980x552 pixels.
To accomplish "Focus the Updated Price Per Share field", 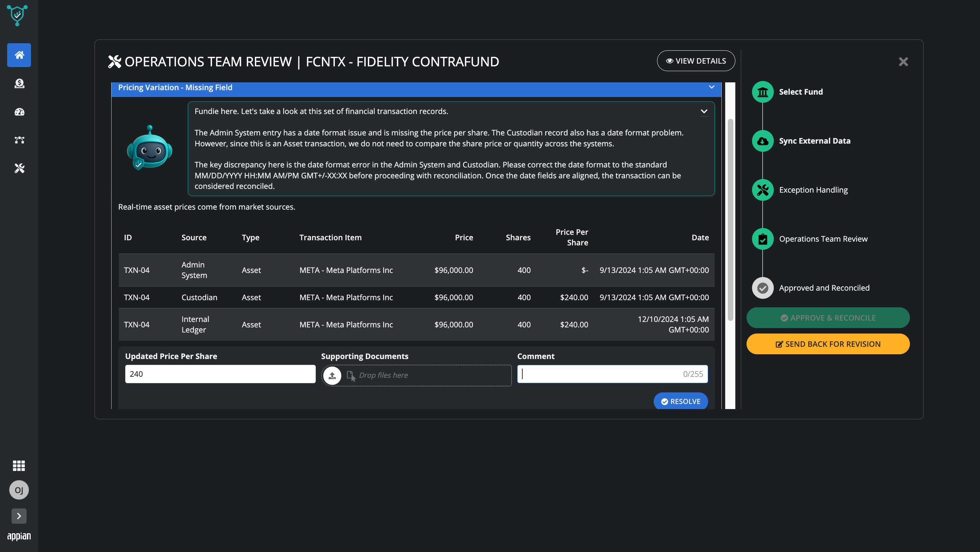I will click(220, 374).
